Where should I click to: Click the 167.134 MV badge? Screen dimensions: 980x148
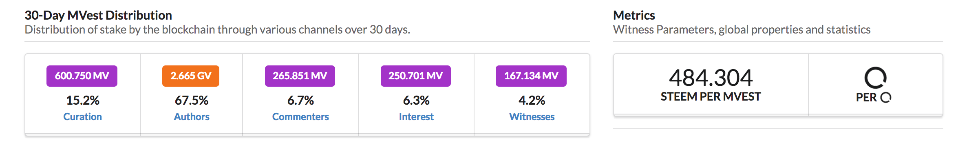[x=531, y=76]
